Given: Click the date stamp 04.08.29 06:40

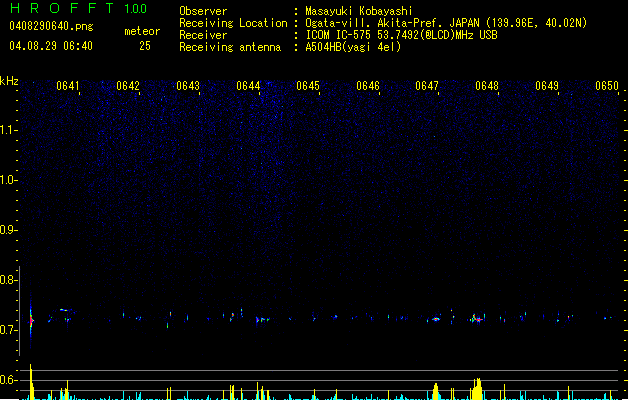Looking at the screenshot, I should pos(51,46).
